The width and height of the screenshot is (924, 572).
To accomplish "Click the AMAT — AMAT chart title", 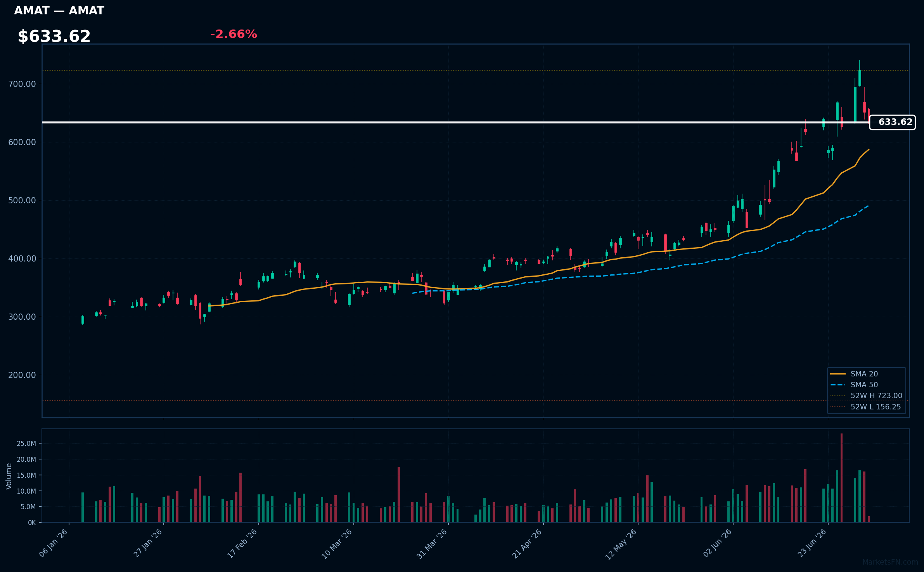I will (59, 10).
